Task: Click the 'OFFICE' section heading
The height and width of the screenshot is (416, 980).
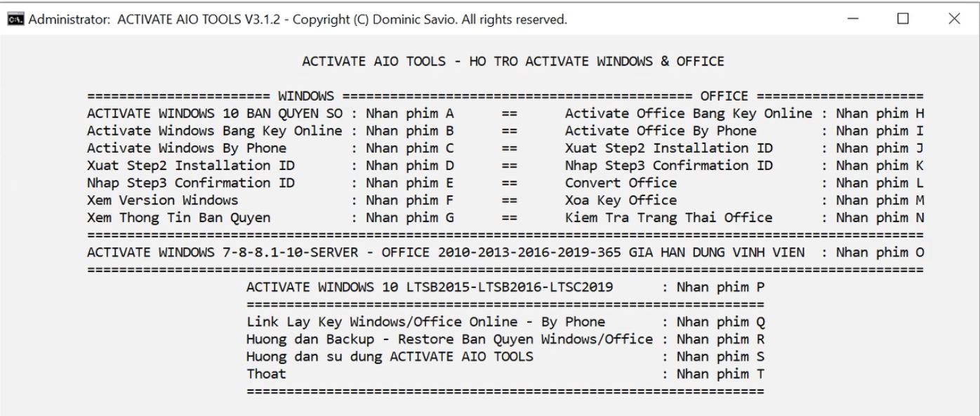Action: [724, 96]
